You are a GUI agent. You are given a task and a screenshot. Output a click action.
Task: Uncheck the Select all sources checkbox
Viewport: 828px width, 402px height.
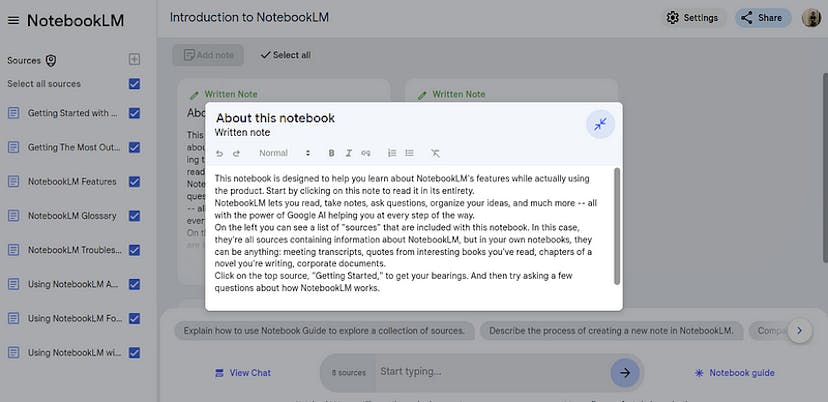point(134,84)
